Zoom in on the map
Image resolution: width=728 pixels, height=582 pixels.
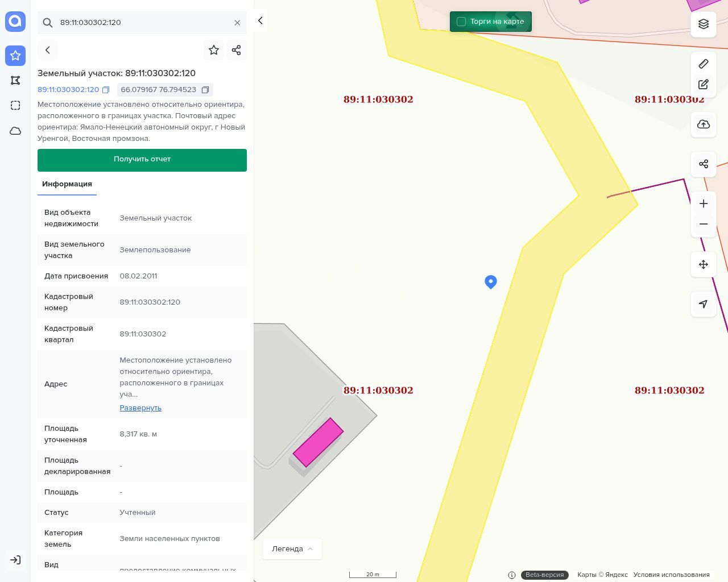click(704, 203)
